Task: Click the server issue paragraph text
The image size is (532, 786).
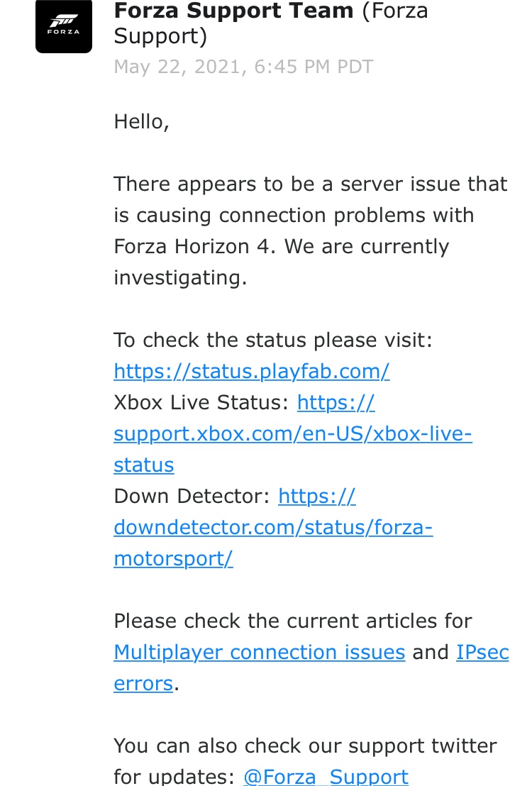Action: (311, 231)
